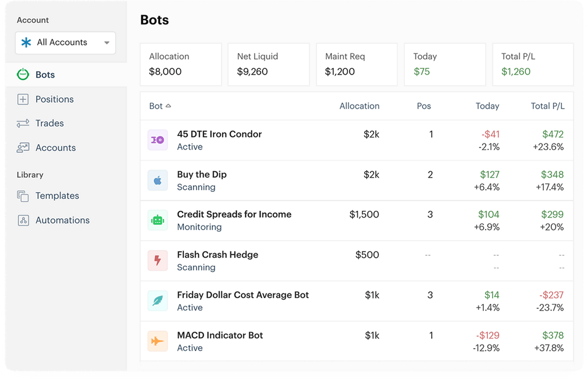Open the Positions page from the sidebar
Screen dimensions: 588x380
coord(54,99)
